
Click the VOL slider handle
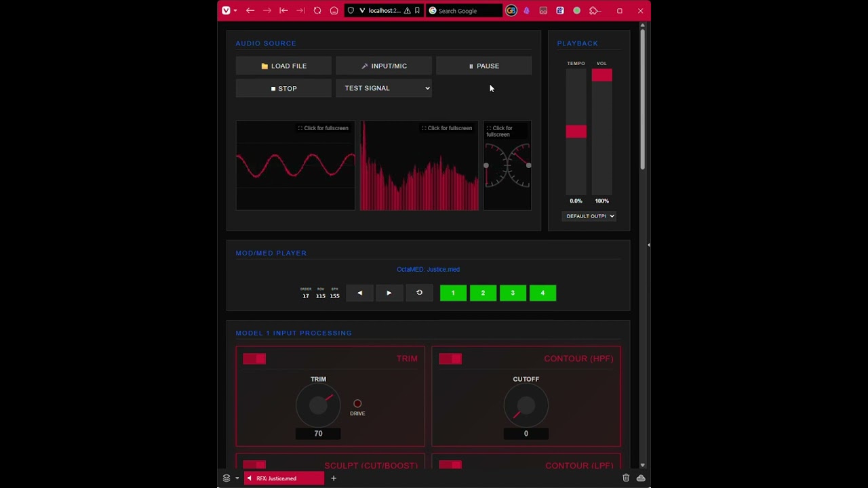tap(601, 75)
